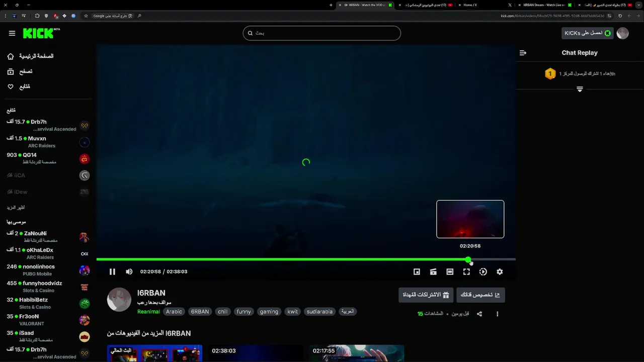Click the Get KICKs button
Image resolution: width=644 pixels, height=362 pixels.
click(x=587, y=33)
